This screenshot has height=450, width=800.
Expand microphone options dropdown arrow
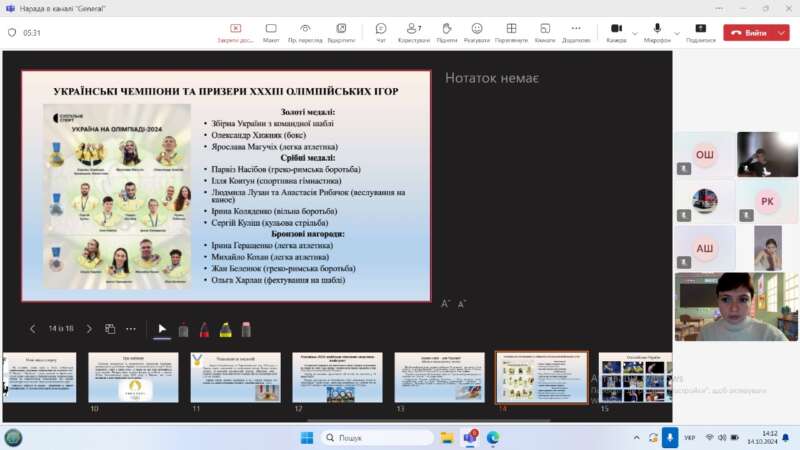pos(675,32)
